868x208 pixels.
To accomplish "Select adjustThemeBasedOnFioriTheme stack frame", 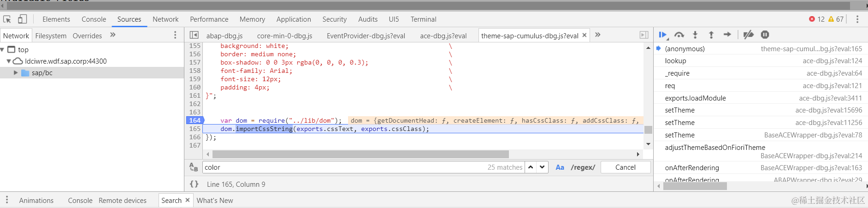I will (761, 151).
